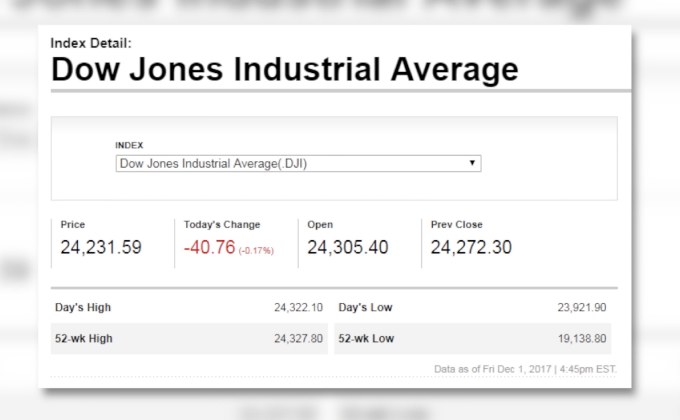Click the 52-wk High label
This screenshot has width=680, height=420.
84,338
